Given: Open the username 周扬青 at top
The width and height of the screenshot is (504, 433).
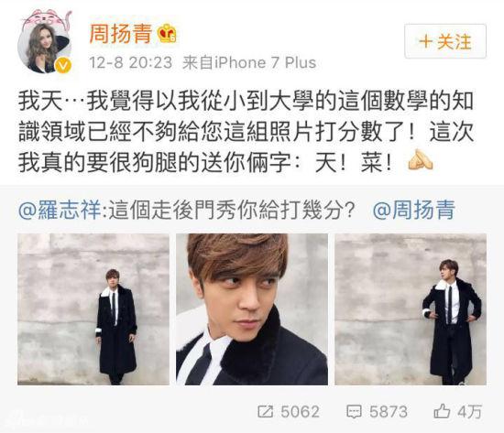Looking at the screenshot, I should tap(121, 33).
